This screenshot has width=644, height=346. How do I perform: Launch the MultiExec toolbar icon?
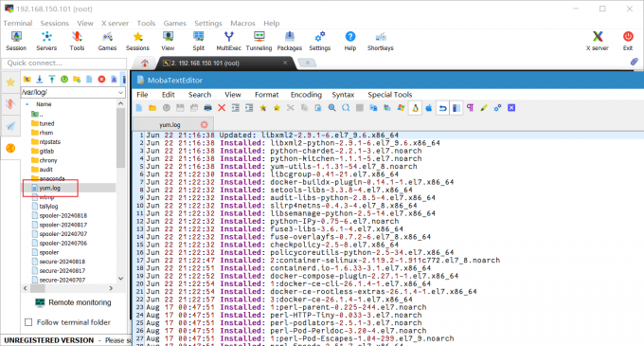[229, 41]
